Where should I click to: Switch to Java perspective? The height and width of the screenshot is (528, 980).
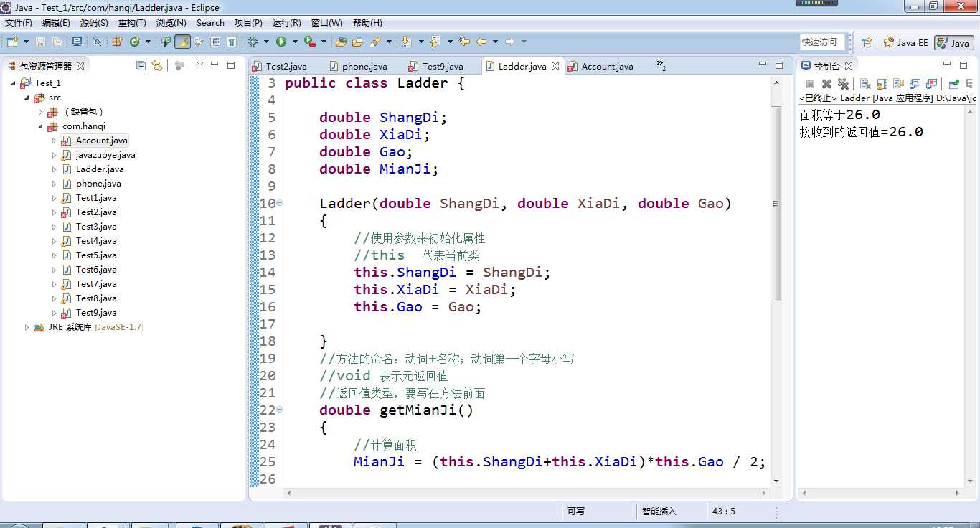(x=953, y=43)
